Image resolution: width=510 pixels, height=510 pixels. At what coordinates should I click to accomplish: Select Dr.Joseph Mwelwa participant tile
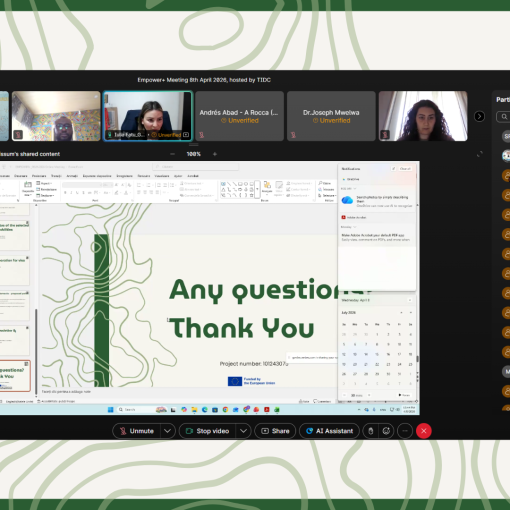(x=331, y=116)
